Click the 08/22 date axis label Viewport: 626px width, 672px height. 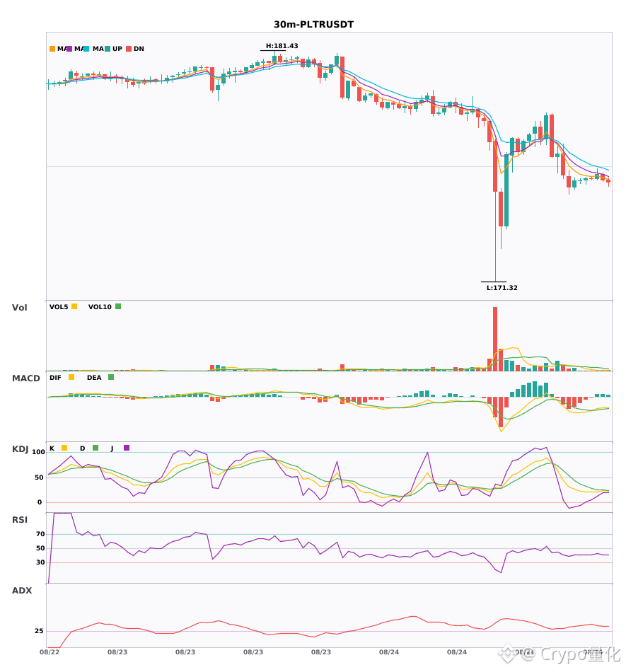50,652
